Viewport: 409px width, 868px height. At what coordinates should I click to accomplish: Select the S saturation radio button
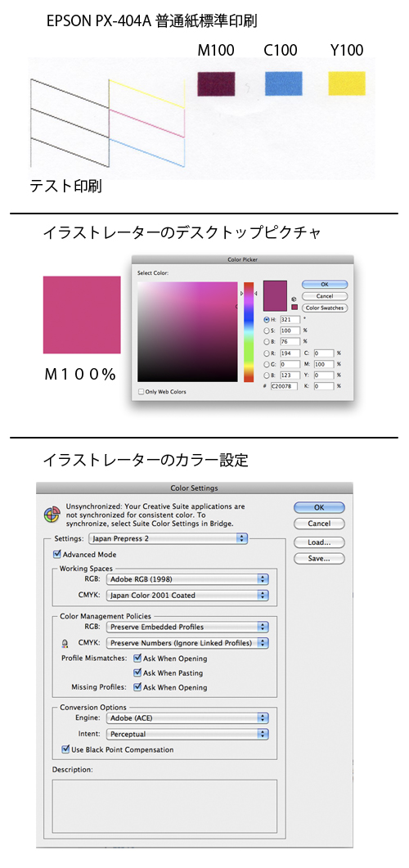[x=266, y=331]
